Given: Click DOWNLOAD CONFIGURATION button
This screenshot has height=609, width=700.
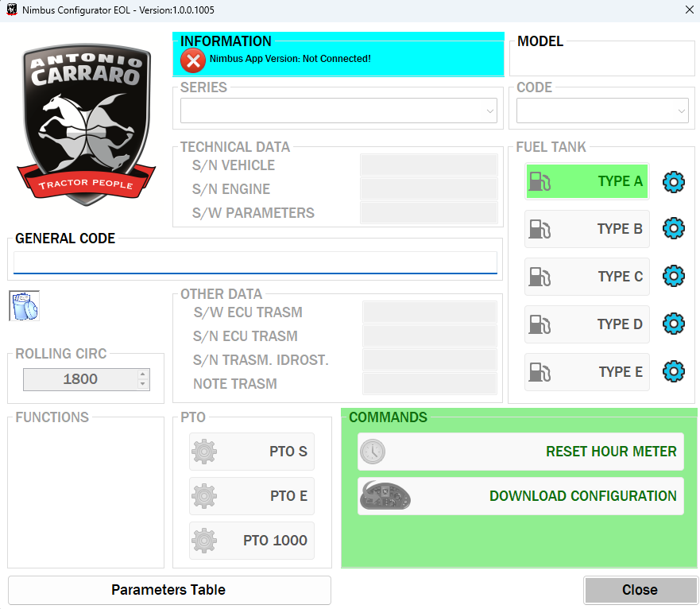Looking at the screenshot, I should (520, 496).
